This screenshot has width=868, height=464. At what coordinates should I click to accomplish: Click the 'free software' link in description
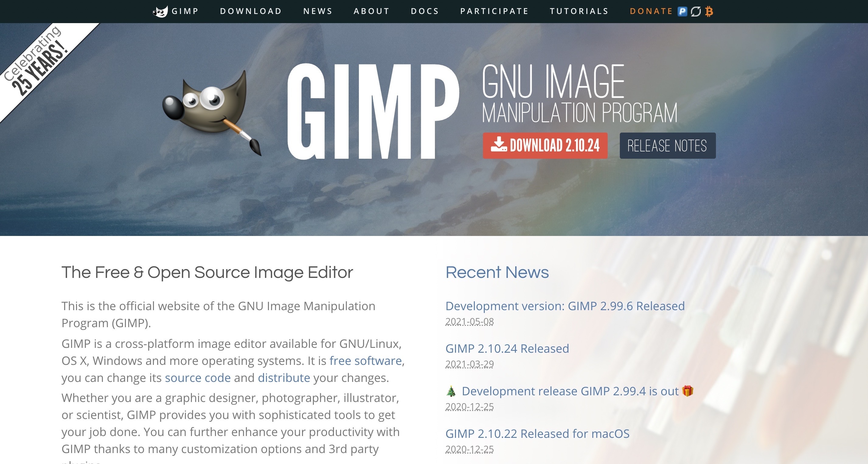pos(366,360)
